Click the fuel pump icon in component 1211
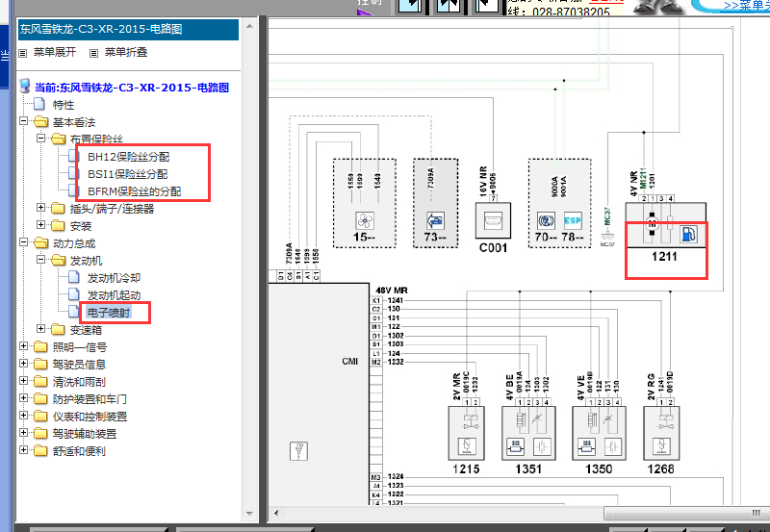770x532 pixels. click(x=688, y=234)
